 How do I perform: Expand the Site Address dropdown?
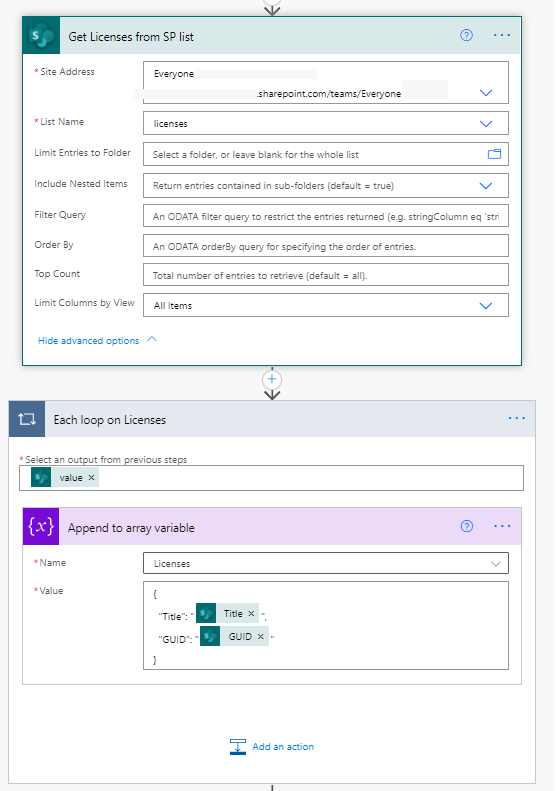click(486, 93)
